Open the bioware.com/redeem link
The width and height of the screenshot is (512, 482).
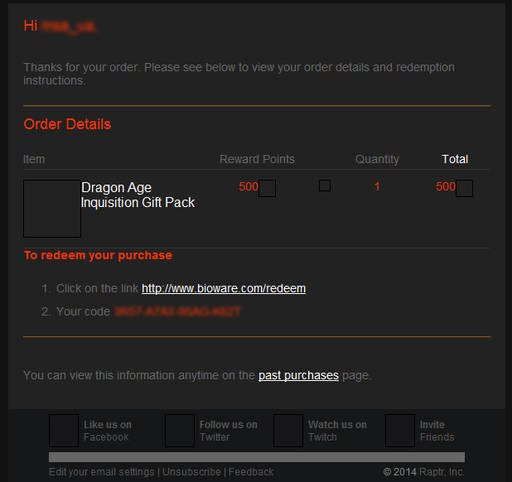click(x=223, y=289)
